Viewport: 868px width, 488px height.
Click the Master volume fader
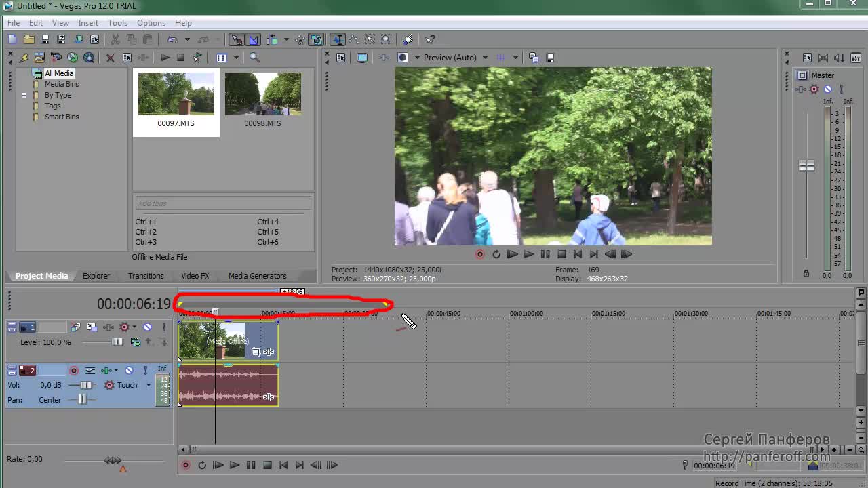click(x=806, y=165)
